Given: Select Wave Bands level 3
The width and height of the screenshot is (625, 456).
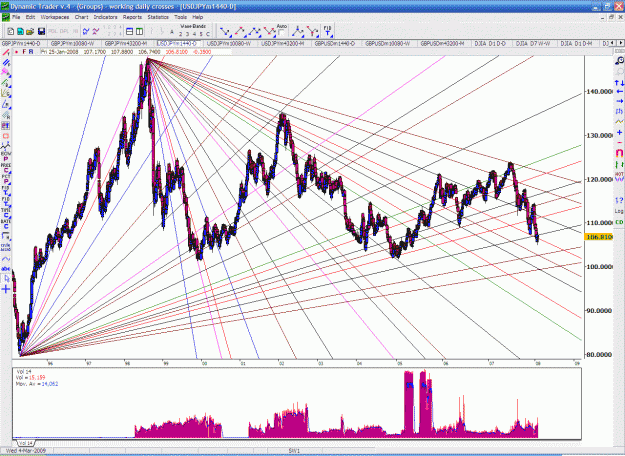Looking at the screenshot, I should point(187,34).
